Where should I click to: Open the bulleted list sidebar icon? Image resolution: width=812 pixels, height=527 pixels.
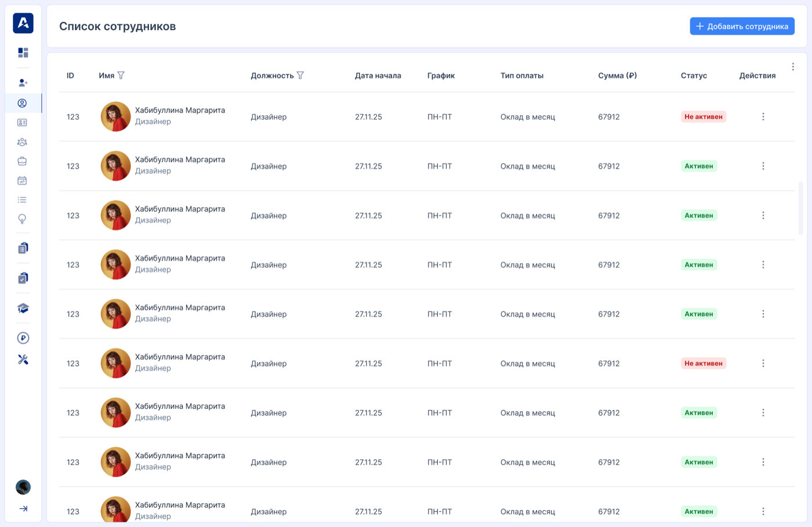click(22, 200)
